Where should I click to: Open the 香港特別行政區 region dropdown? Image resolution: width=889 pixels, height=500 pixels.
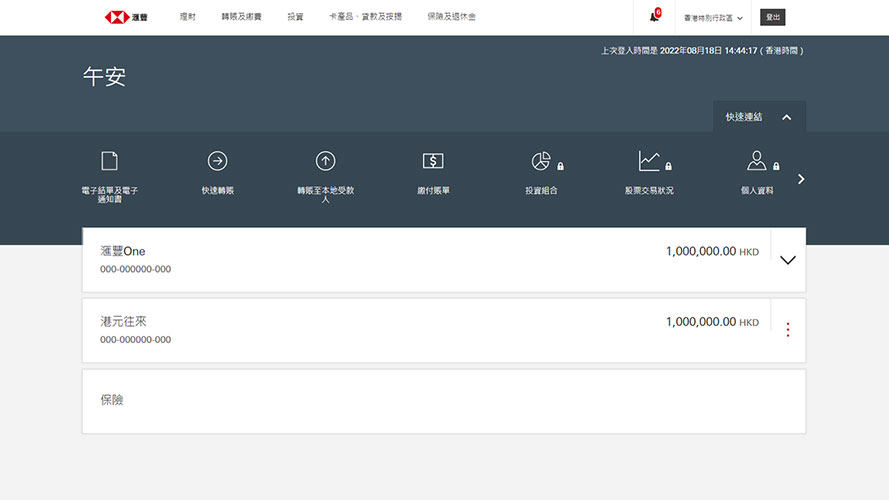point(713,18)
